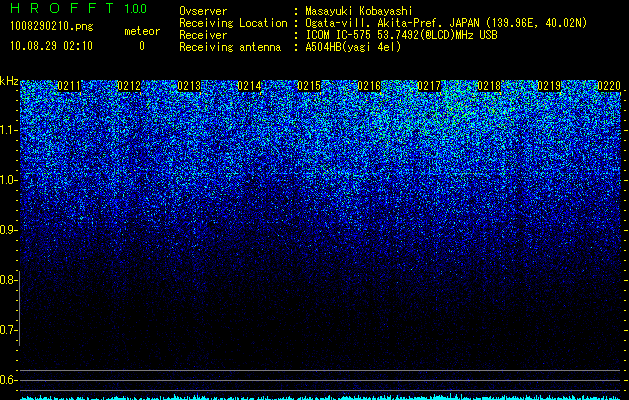Viewport: 629px width, 400px height.
Task: Select antenna text A504HB(yagi 4el)
Action: coord(353,47)
